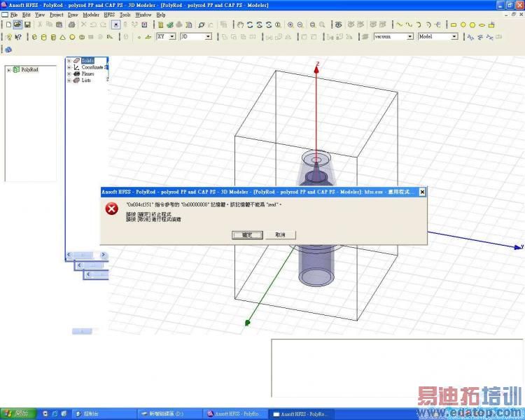Click the show/hide objects eye icon
Viewport: 525px width, 420px height.
click(x=339, y=24)
